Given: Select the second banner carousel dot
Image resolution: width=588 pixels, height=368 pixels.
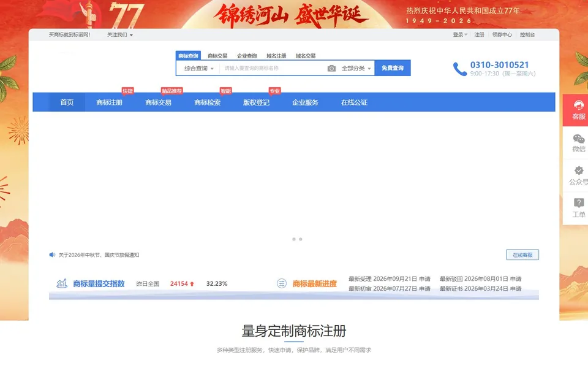Looking at the screenshot, I should (x=300, y=239).
